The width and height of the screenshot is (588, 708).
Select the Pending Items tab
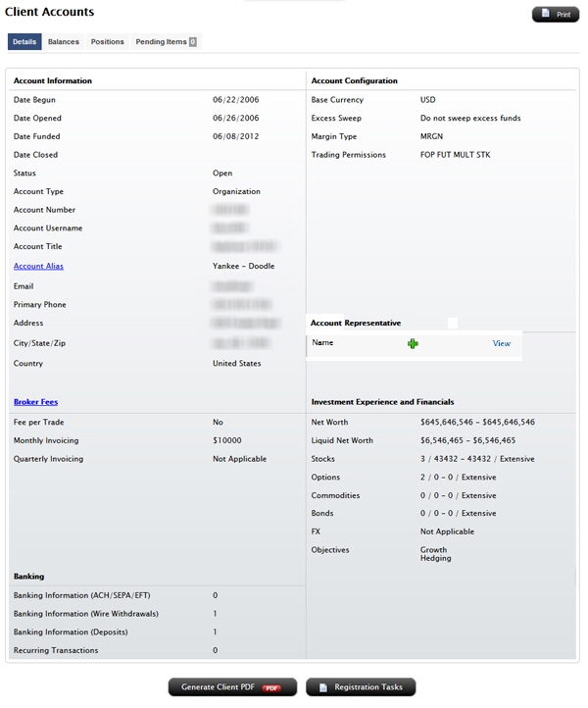click(161, 42)
